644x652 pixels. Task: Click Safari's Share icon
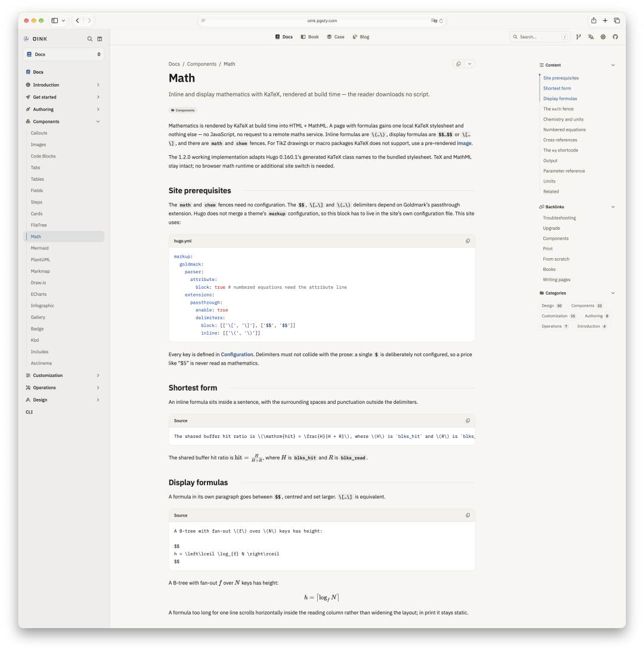[x=594, y=20]
